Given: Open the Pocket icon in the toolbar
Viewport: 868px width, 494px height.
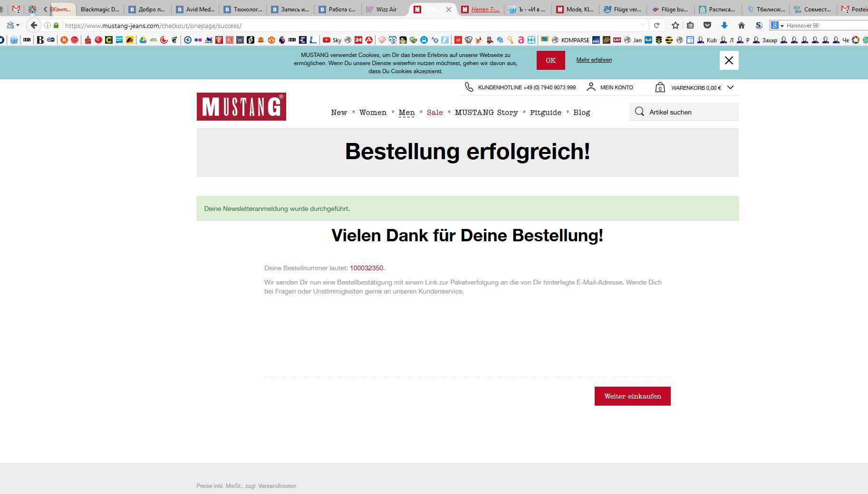Looking at the screenshot, I should pos(707,25).
